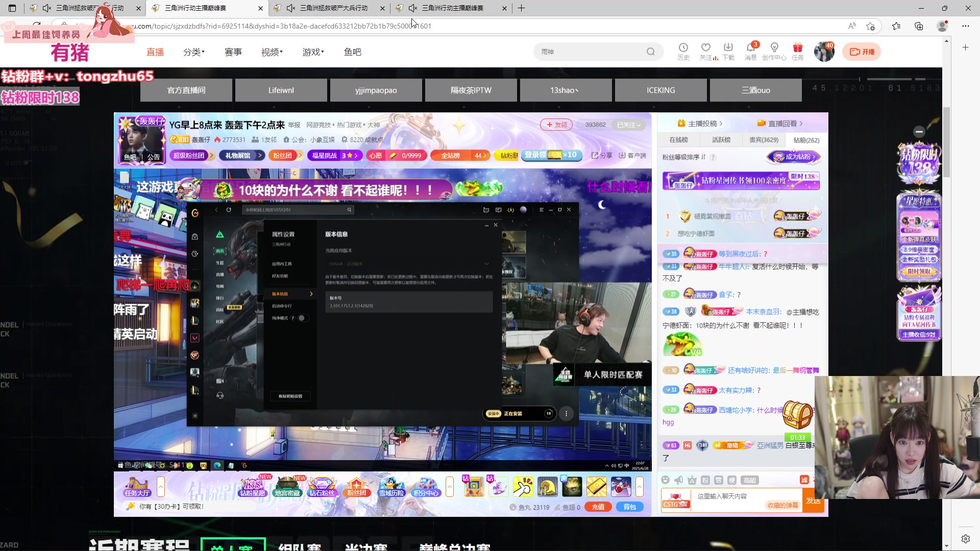980x551 pixels.
Task: Click the page vertical scrollbar
Action: [x=946, y=143]
